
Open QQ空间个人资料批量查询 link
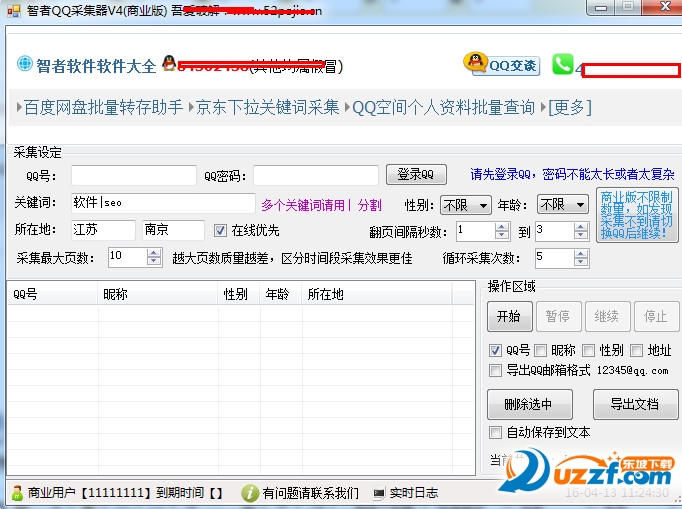point(443,107)
